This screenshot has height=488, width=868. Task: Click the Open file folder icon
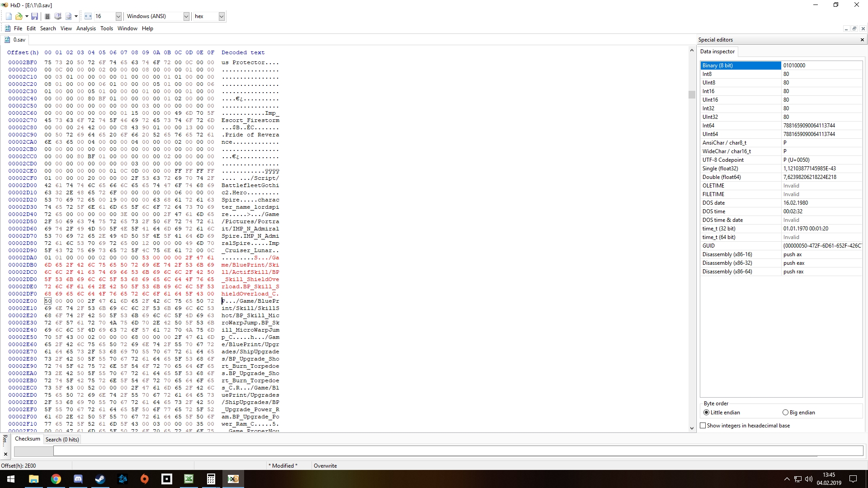(19, 16)
